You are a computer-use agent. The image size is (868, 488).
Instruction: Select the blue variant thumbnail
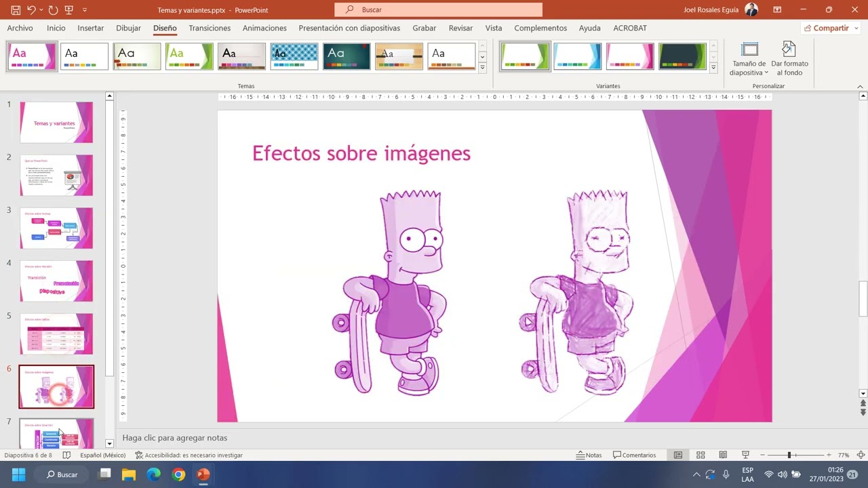(577, 56)
